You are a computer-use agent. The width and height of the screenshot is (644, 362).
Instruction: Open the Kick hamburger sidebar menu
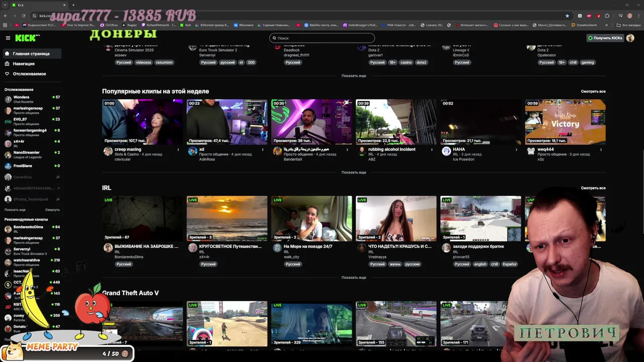tap(8, 38)
